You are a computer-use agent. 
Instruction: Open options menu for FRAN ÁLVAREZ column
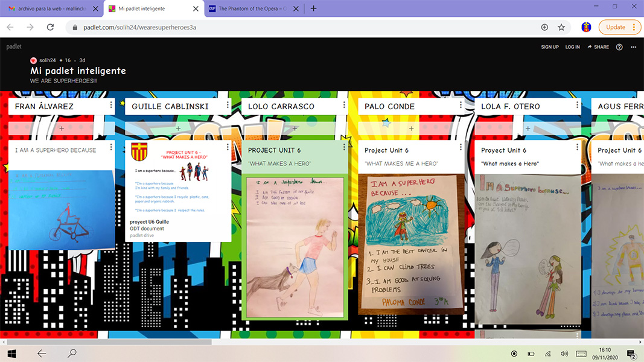coord(111,106)
